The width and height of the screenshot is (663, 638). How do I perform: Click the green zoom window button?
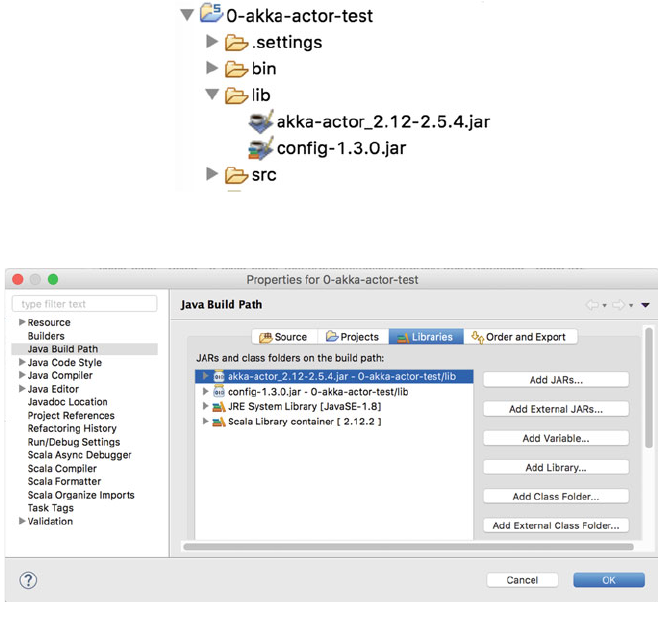pos(53,279)
